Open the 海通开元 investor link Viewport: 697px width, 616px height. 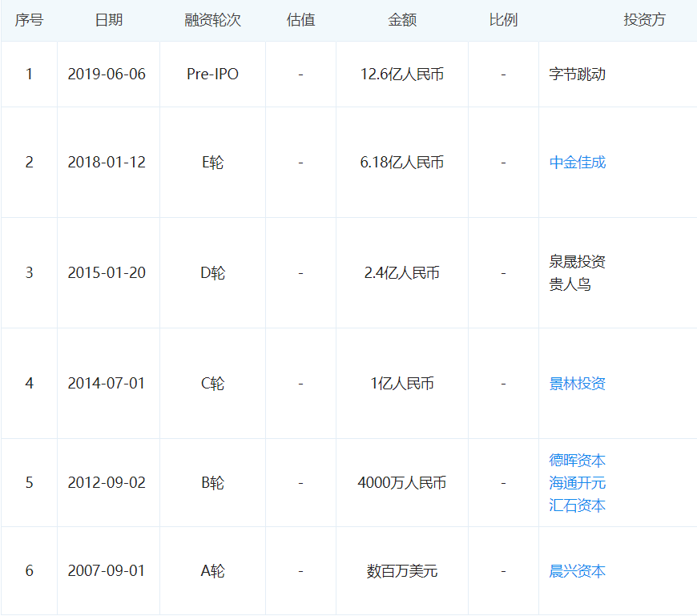pyautogui.click(x=577, y=483)
